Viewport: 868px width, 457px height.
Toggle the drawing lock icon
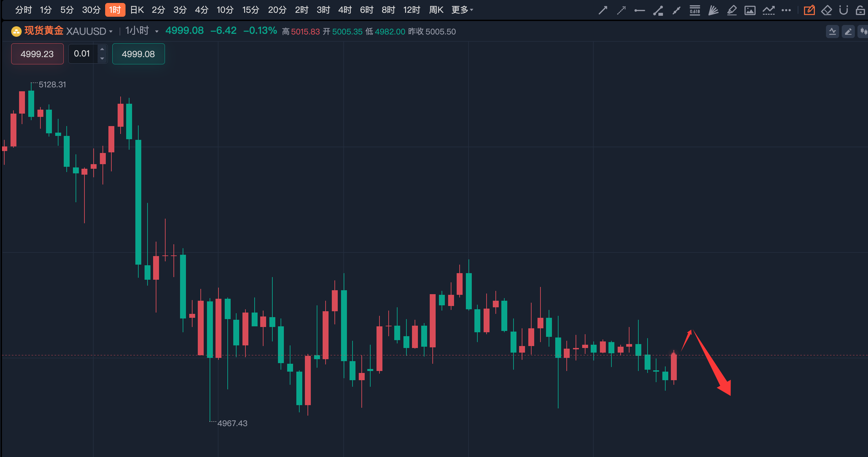(860, 11)
